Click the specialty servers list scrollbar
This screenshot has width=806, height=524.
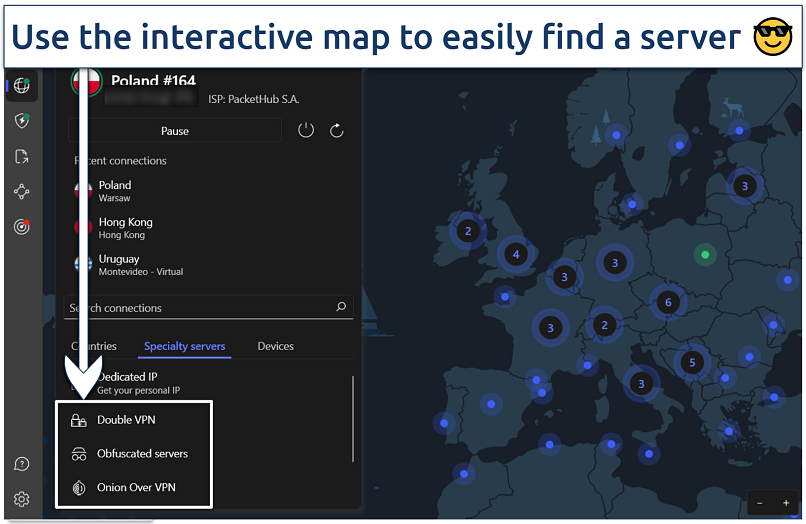(353, 419)
